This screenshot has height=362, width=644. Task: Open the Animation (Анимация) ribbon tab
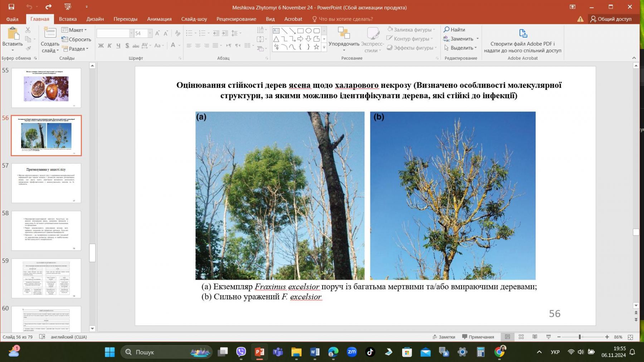159,19
